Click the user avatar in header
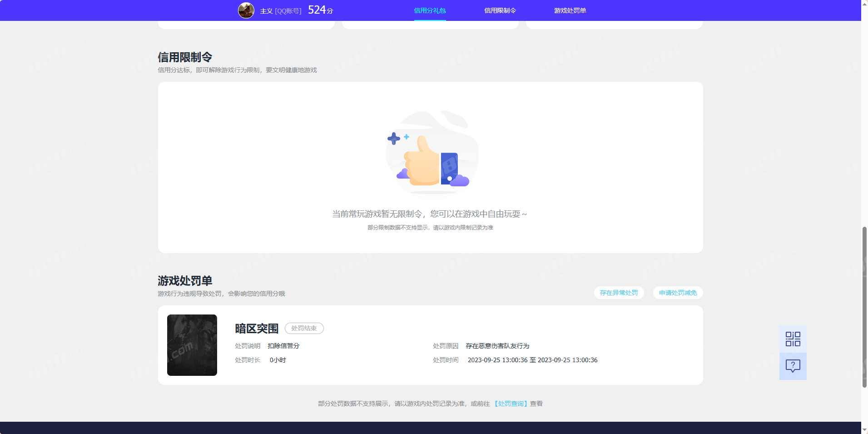The width and height of the screenshot is (868, 434). [x=246, y=10]
